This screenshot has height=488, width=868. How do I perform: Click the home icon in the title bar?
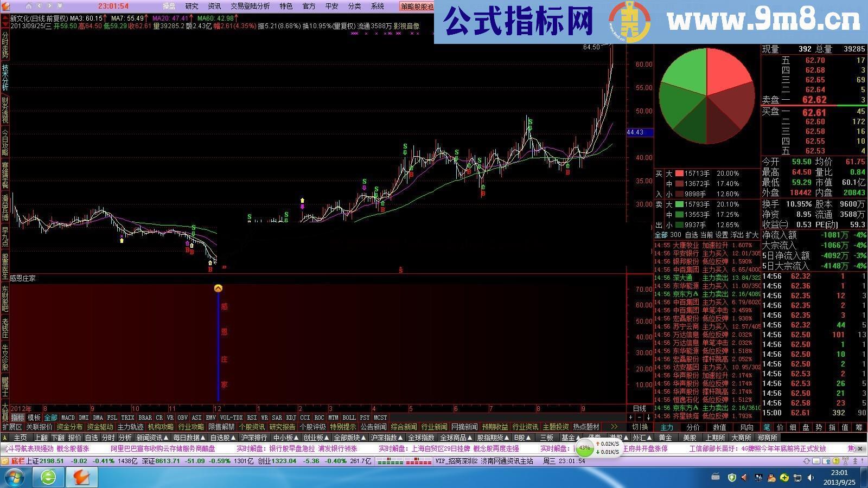tap(29, 6)
